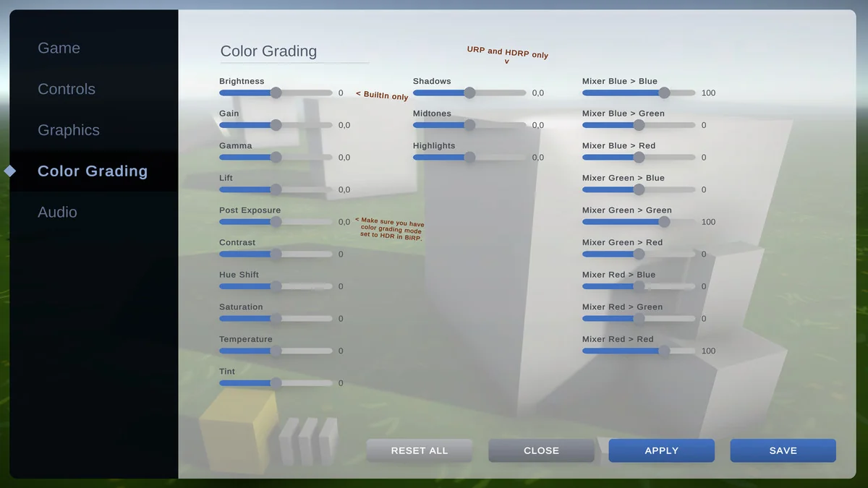Open the Controls settings section
Viewport: 868px width, 488px height.
click(67, 89)
